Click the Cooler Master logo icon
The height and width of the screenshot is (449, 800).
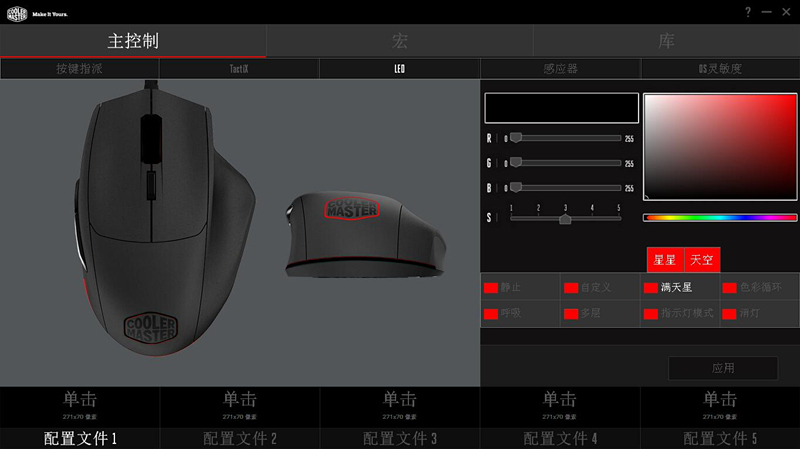[x=16, y=14]
